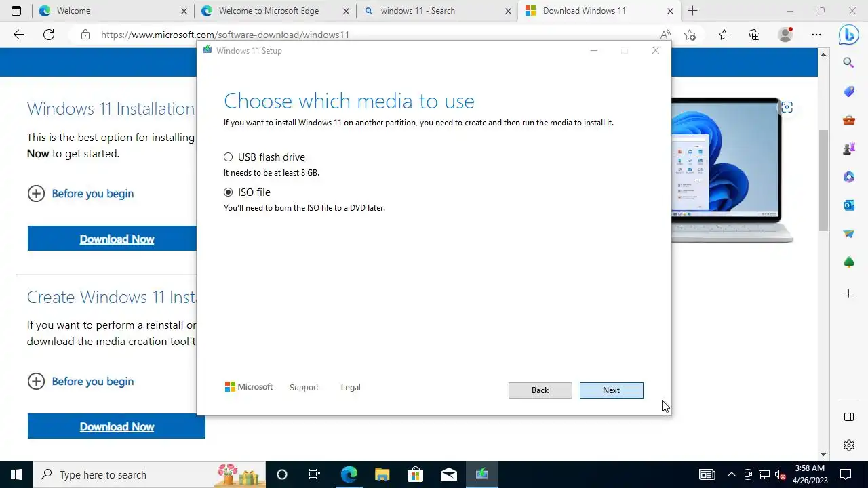Refresh the Edge page
This screenshot has height=488, width=868.
pos(49,35)
